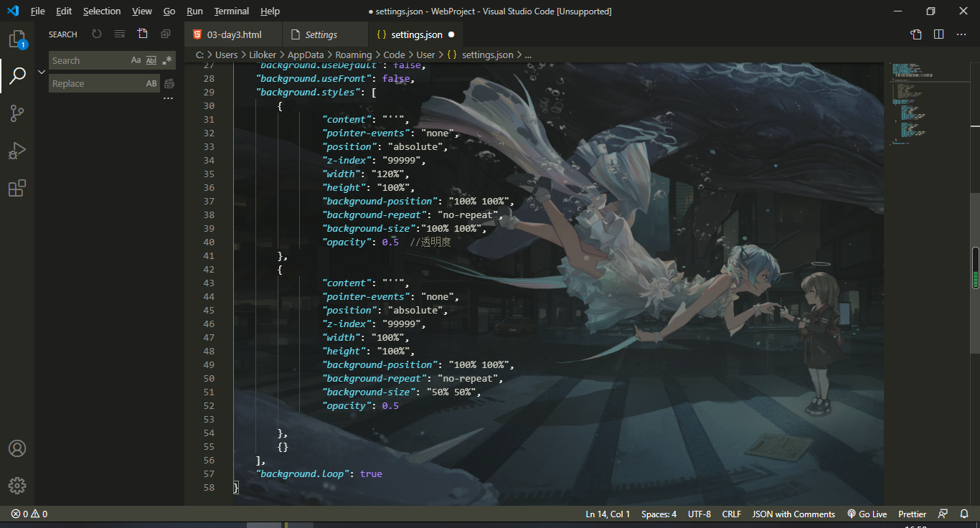
Task: Open the Go menu
Action: pyautogui.click(x=169, y=11)
